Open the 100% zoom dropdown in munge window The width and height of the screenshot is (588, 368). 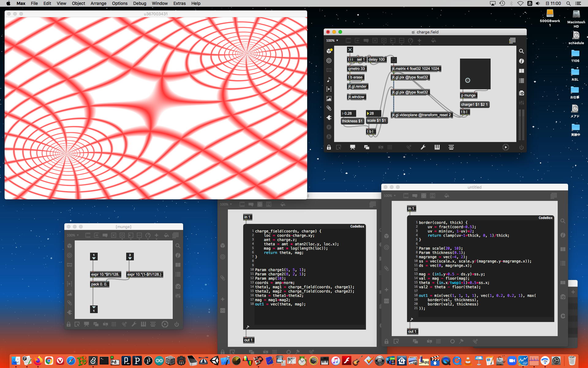(x=73, y=235)
